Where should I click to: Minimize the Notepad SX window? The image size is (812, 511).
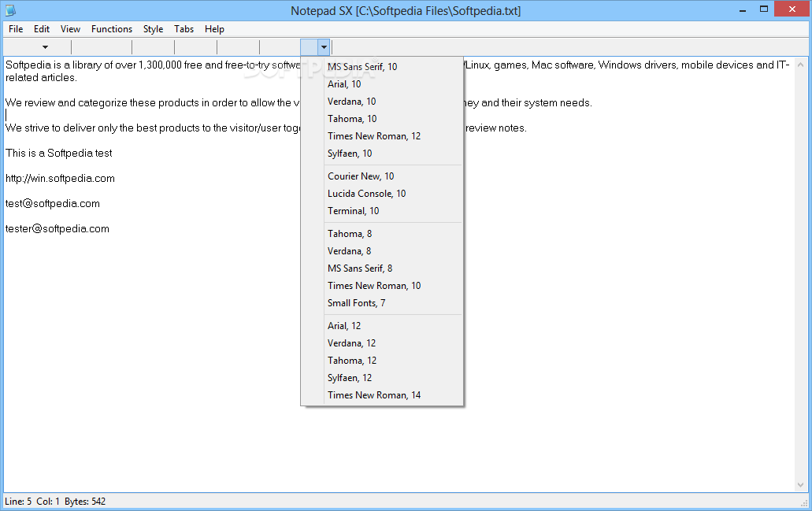point(743,9)
